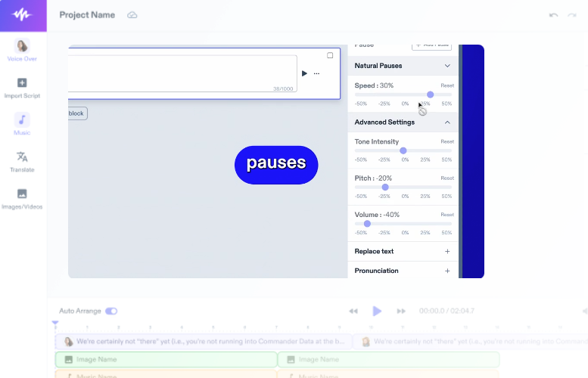Select the second voice-over timeline clip
This screenshot has height=378, width=588.
click(x=470, y=342)
